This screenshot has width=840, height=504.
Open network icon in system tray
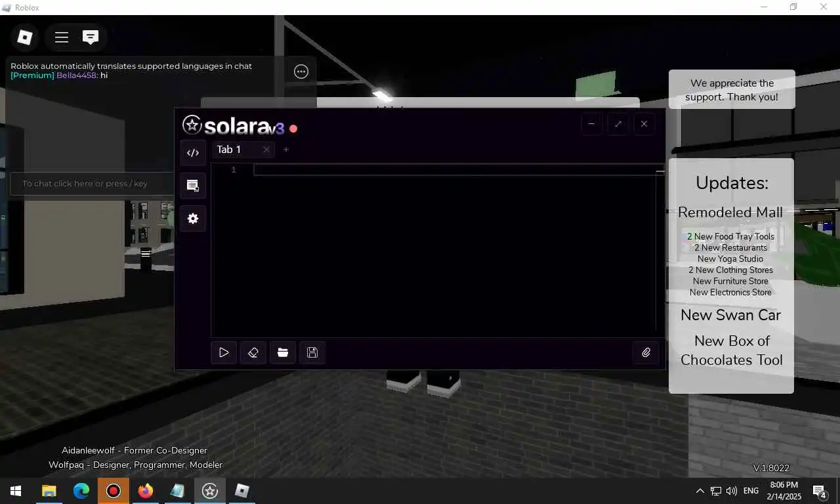[716, 491]
